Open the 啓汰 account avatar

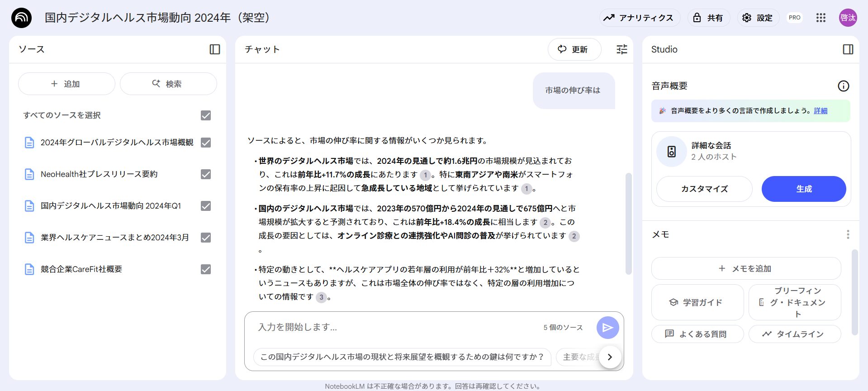click(848, 18)
